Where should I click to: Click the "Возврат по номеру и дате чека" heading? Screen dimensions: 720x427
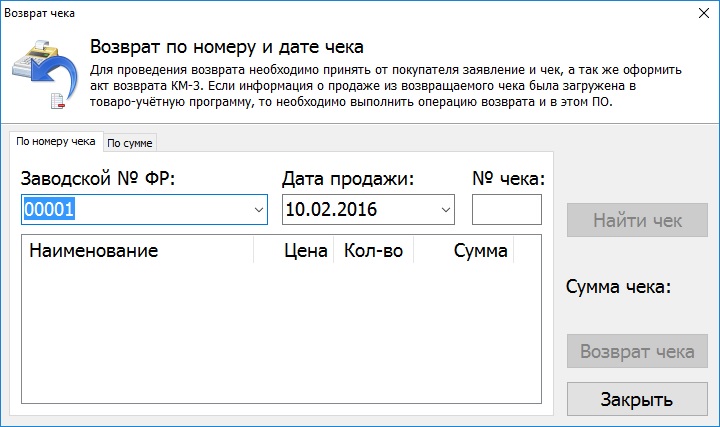pos(227,47)
